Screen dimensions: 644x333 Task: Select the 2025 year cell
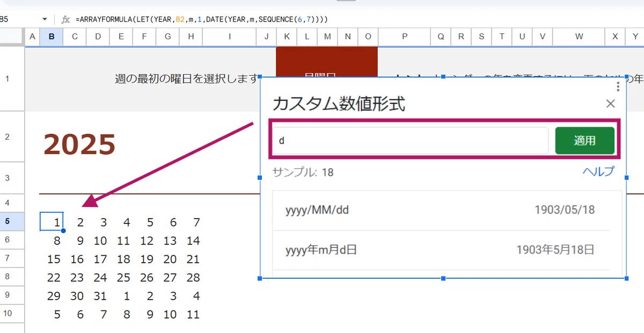79,144
